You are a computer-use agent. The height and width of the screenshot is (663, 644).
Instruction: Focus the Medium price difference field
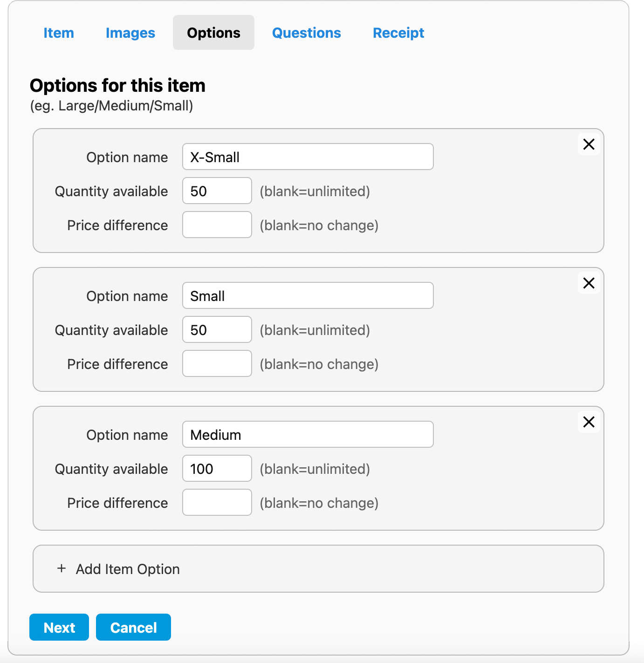pyautogui.click(x=217, y=503)
